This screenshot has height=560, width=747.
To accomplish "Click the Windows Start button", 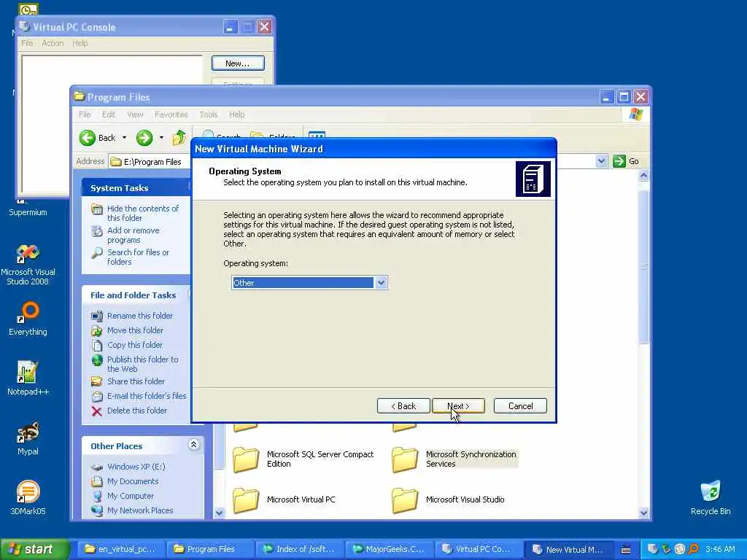I will tap(34, 549).
